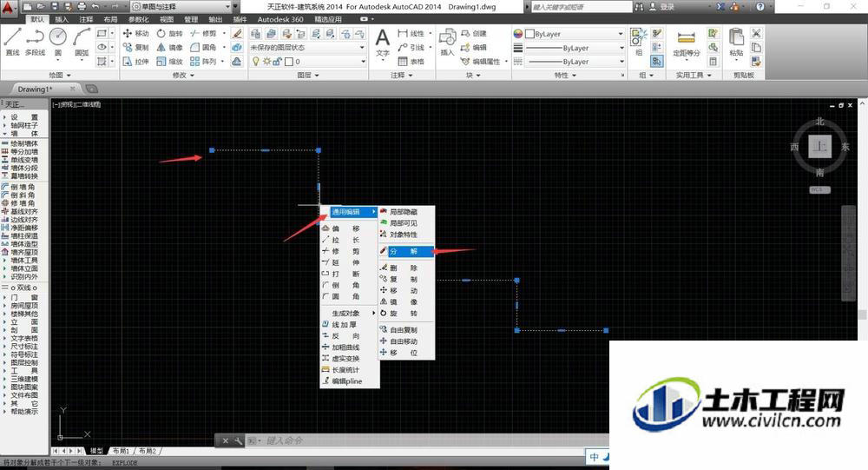The image size is (868, 470).
Task: Click the 登录 sign-in button
Action: pyautogui.click(x=662, y=7)
